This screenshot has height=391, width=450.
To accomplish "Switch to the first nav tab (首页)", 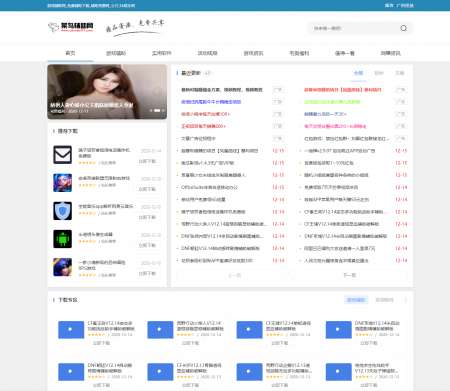I will point(70,53).
